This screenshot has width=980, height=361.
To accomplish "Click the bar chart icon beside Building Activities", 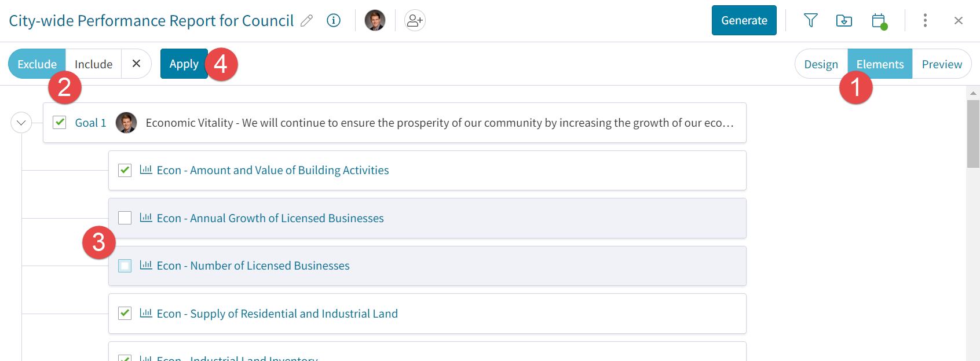I will pos(146,170).
